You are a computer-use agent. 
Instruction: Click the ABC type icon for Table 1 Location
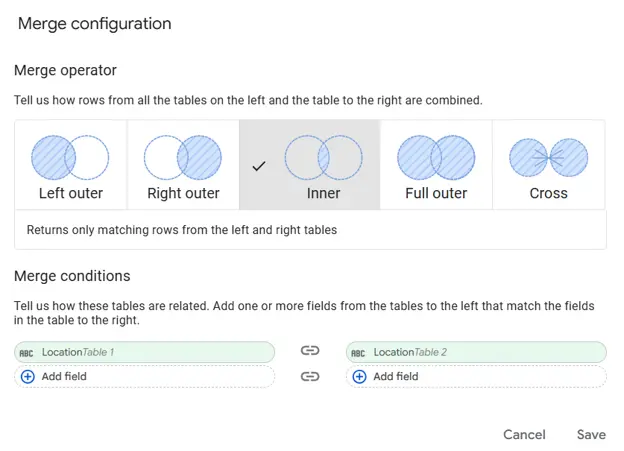click(x=27, y=353)
